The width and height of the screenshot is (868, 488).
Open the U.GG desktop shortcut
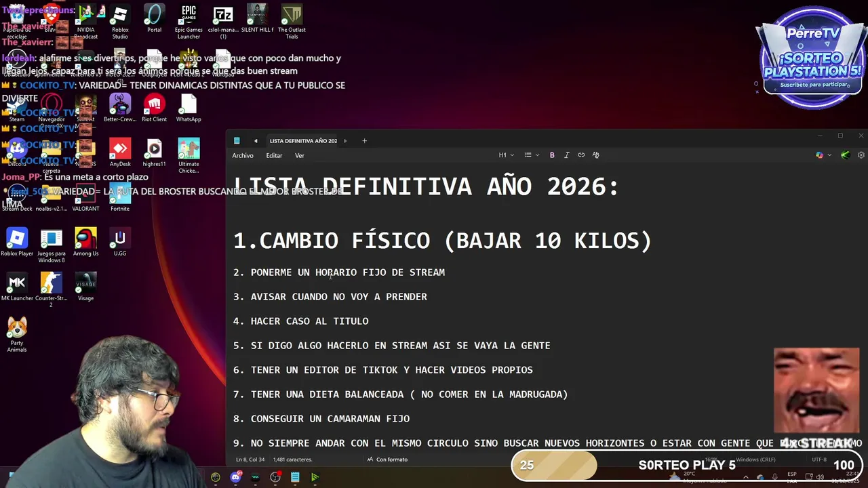[x=120, y=243]
